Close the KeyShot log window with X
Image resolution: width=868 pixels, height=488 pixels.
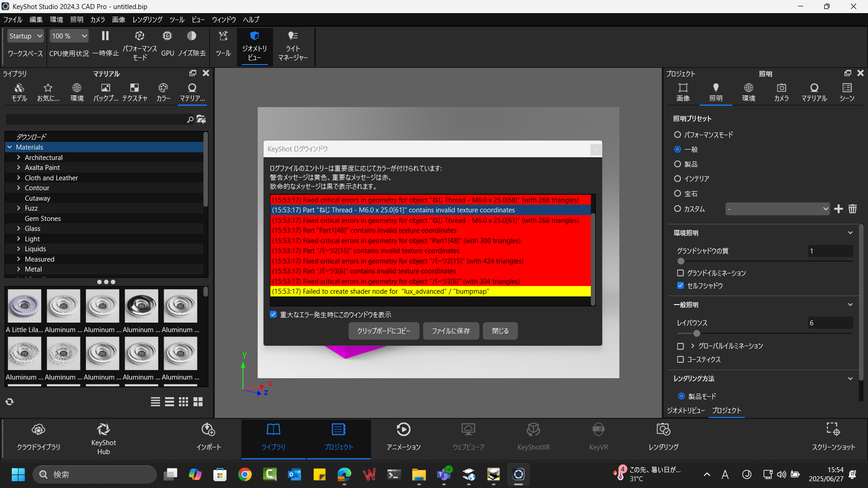click(x=596, y=149)
